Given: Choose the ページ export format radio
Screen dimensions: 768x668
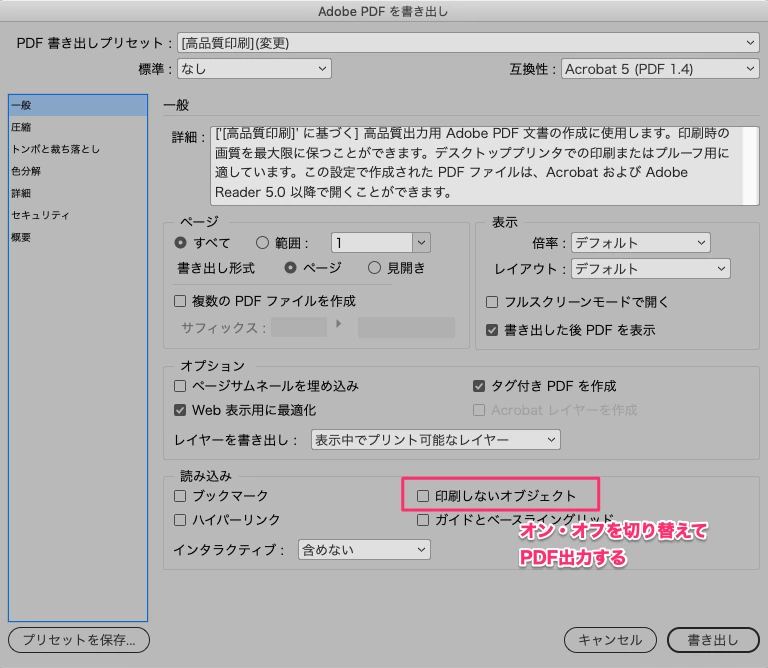Looking at the screenshot, I should (x=290, y=267).
